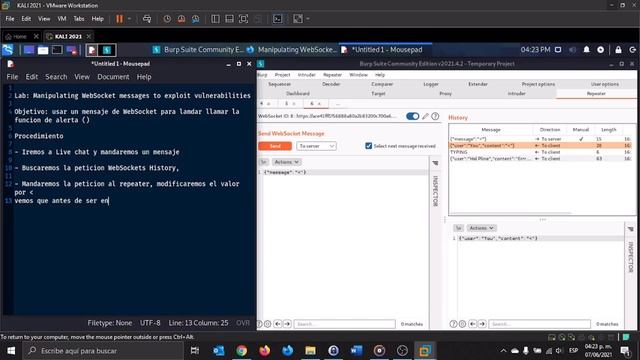
Task: Click VMware stretch guest display icon
Action: coord(298,19)
